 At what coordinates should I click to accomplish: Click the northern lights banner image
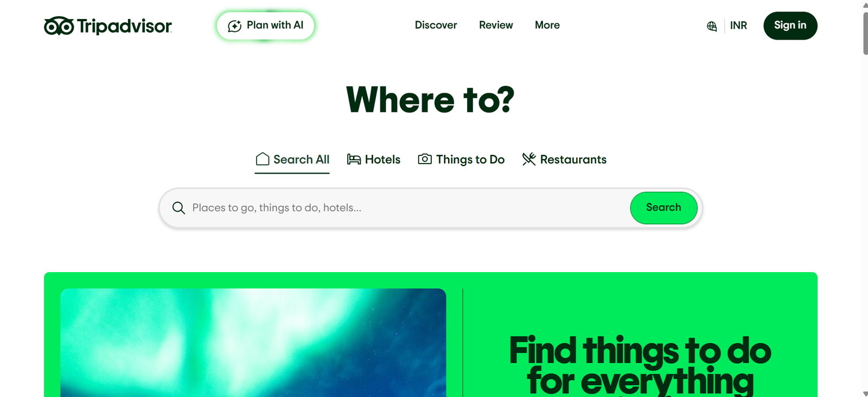click(253, 343)
